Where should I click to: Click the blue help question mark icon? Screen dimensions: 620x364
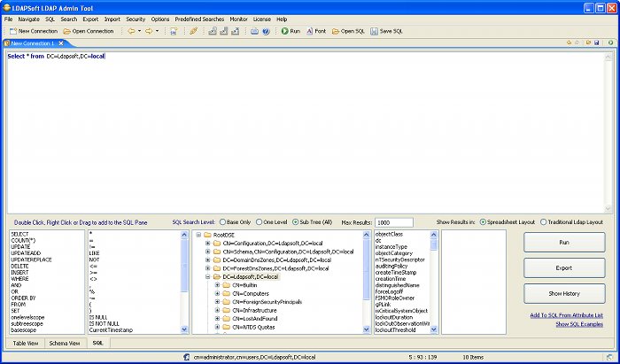point(267,31)
